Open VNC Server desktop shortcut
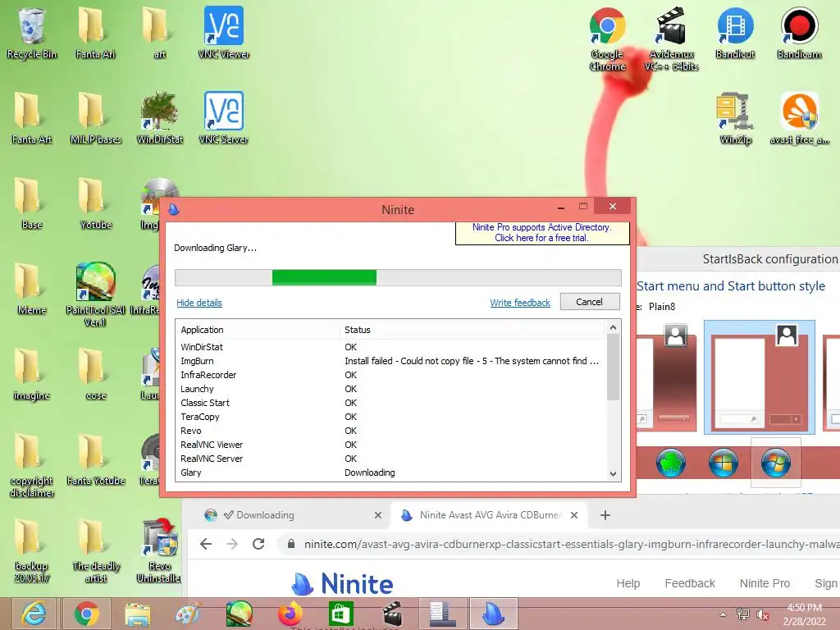This screenshot has width=840, height=630. click(223, 118)
